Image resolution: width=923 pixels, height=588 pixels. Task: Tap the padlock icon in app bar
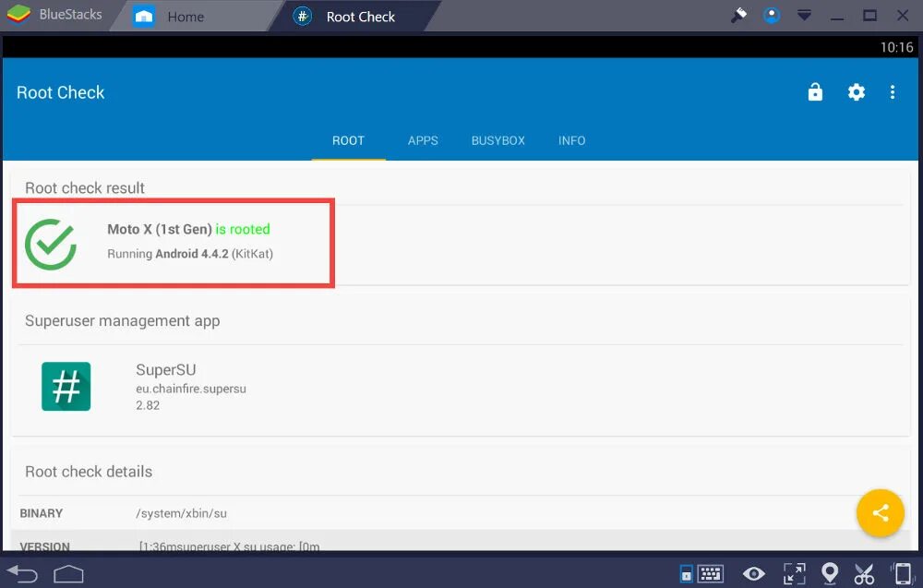tap(815, 91)
